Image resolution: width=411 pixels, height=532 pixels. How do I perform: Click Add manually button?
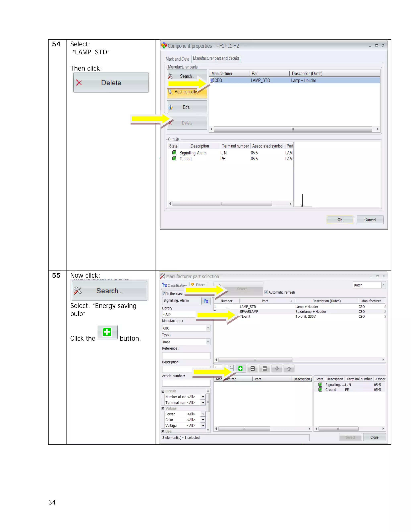coord(187,92)
